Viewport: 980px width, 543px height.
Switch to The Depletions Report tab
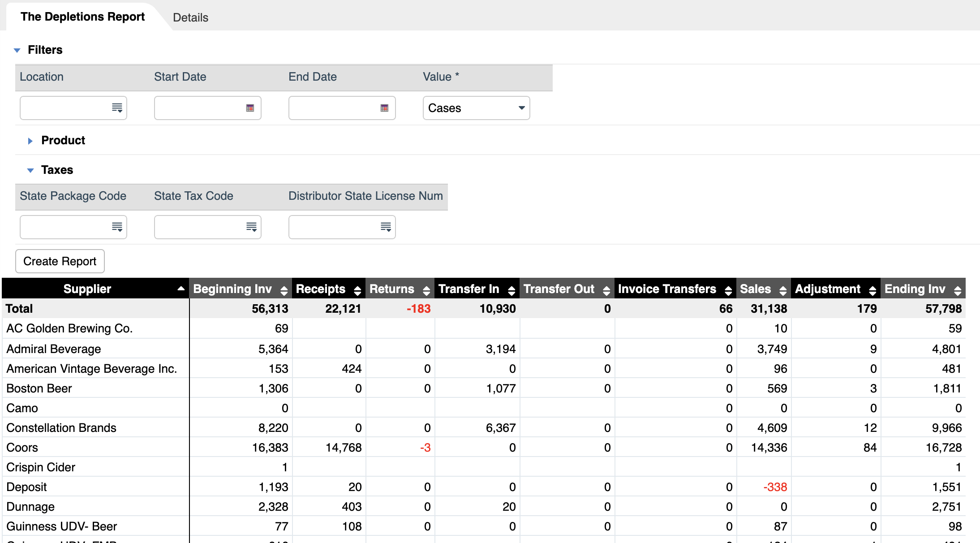[82, 17]
